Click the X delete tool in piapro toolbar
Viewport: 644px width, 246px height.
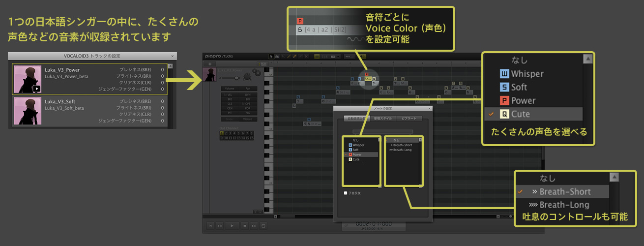[306, 57]
